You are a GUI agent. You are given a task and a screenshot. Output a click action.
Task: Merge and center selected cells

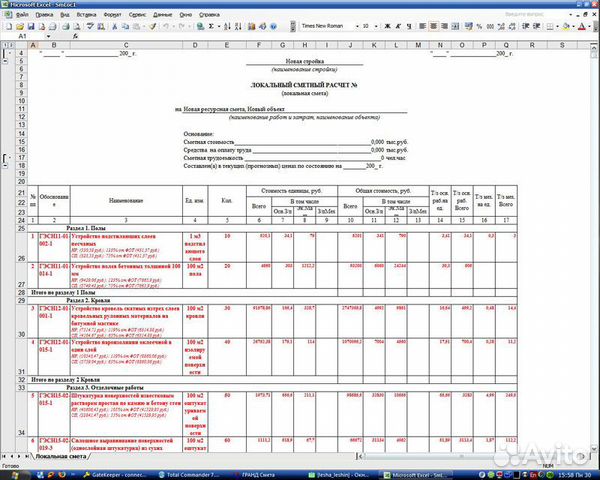(x=455, y=26)
